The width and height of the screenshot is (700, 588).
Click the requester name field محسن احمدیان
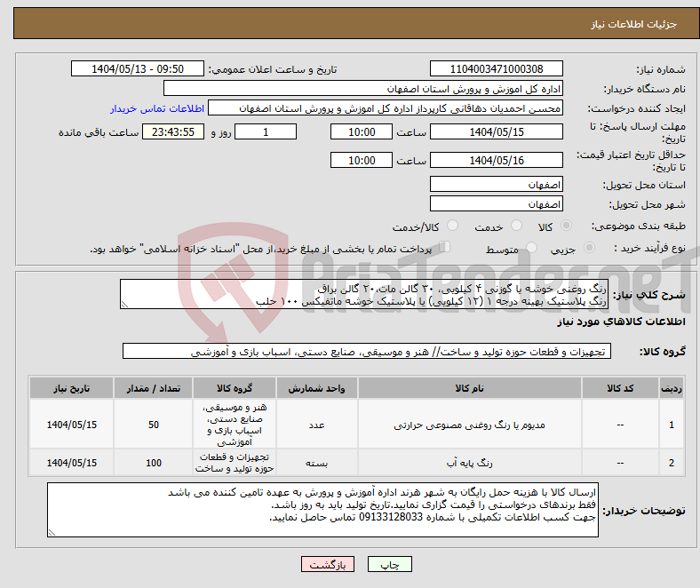pyautogui.click(x=386, y=108)
